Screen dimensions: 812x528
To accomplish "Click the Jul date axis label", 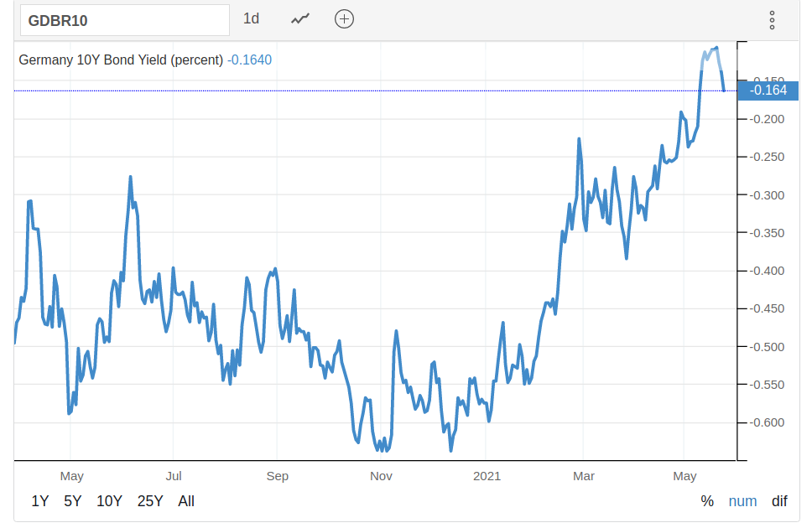I will coord(174,476).
